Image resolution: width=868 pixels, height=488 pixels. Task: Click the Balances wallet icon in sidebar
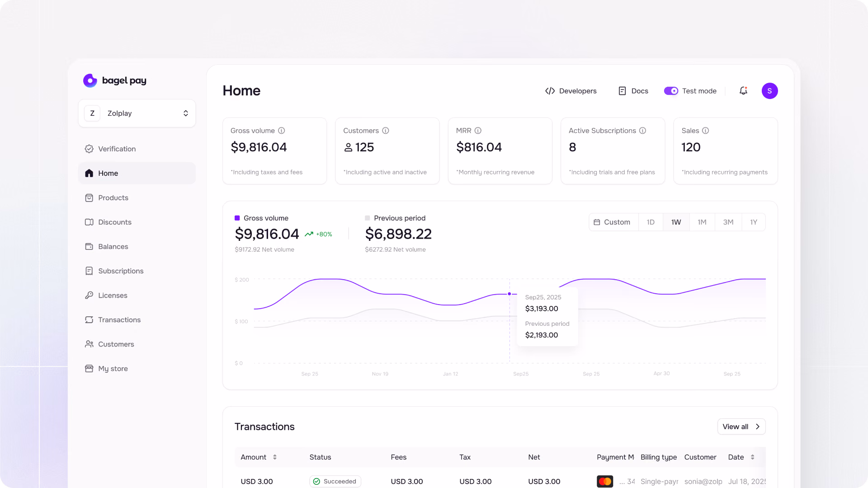click(x=89, y=246)
